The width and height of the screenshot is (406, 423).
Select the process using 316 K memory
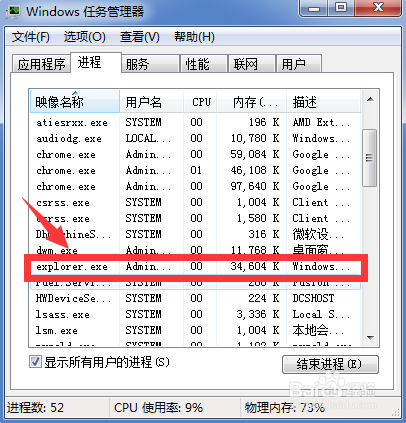click(195, 234)
